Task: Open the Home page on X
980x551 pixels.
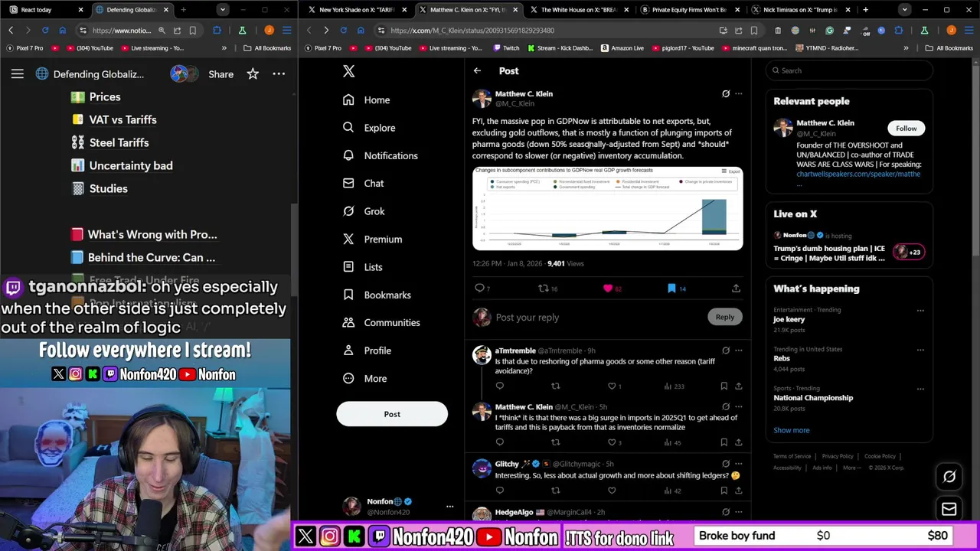Action: [367, 100]
